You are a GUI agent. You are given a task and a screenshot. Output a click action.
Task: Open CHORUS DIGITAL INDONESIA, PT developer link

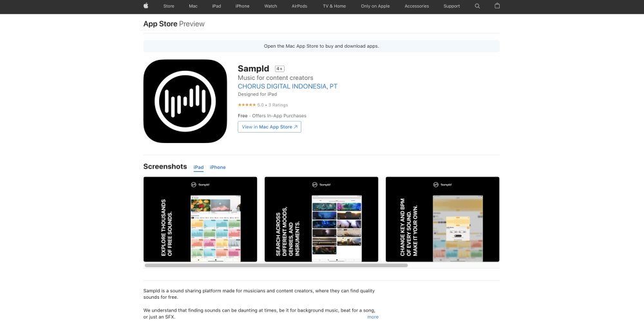[x=287, y=86]
